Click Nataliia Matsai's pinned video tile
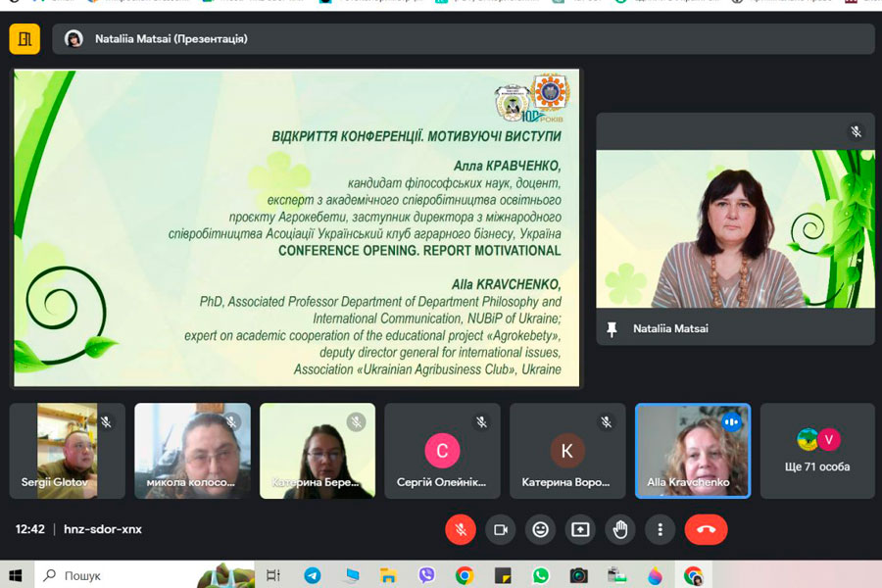 click(736, 228)
